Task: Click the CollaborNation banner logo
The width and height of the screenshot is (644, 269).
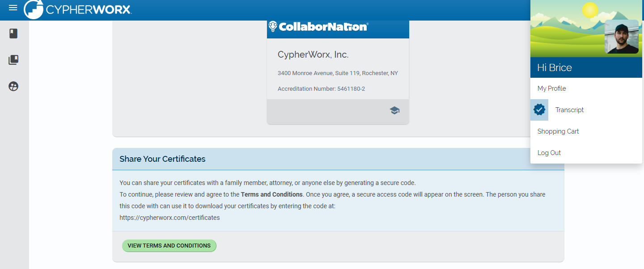Action: point(318,27)
